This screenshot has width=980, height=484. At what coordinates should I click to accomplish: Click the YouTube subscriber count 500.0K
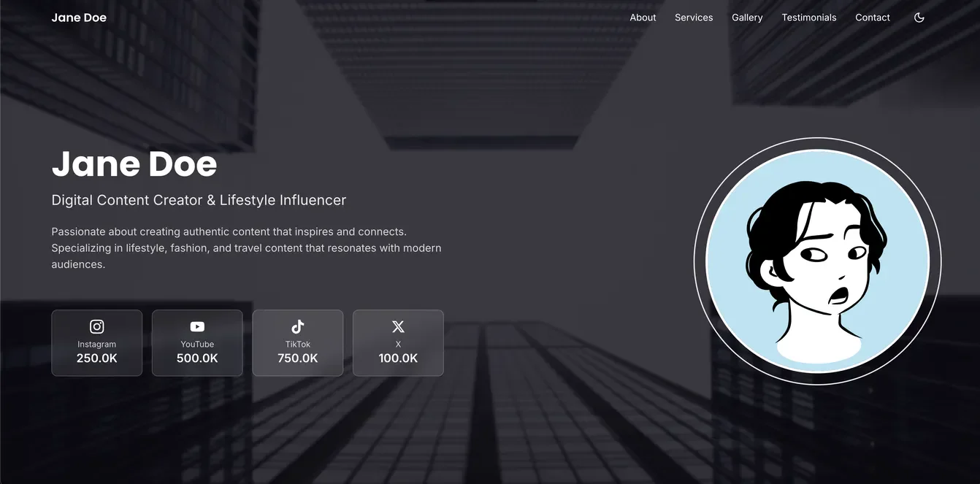[x=197, y=358]
